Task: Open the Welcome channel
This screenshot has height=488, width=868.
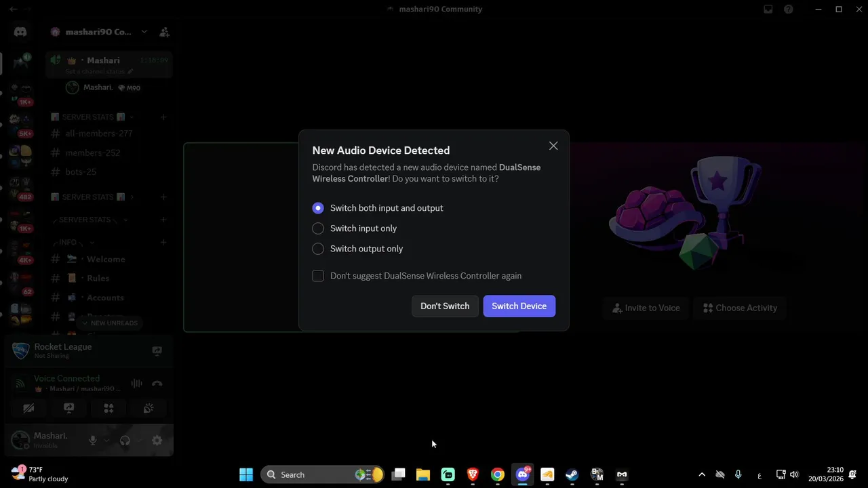Action: point(95,259)
